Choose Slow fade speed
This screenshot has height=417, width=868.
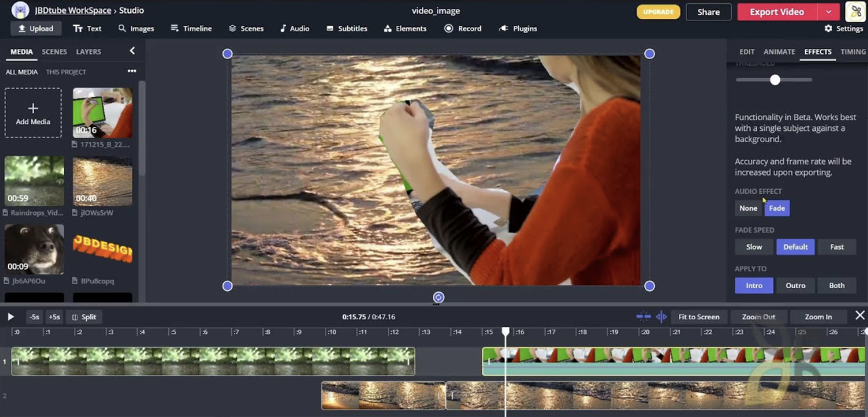[754, 247]
